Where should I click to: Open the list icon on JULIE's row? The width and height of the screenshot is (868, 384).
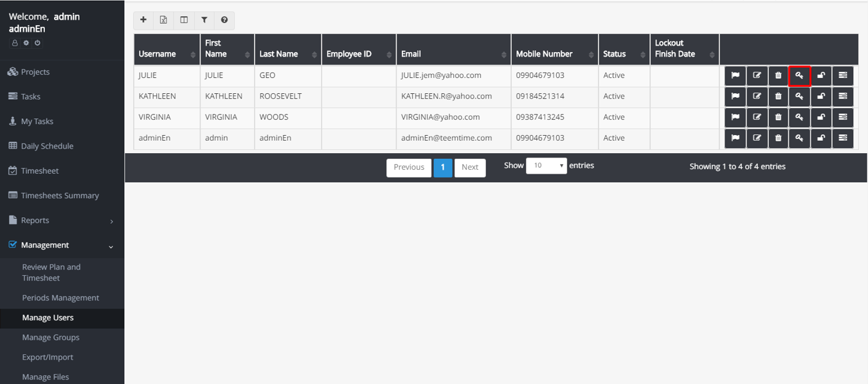pos(843,75)
